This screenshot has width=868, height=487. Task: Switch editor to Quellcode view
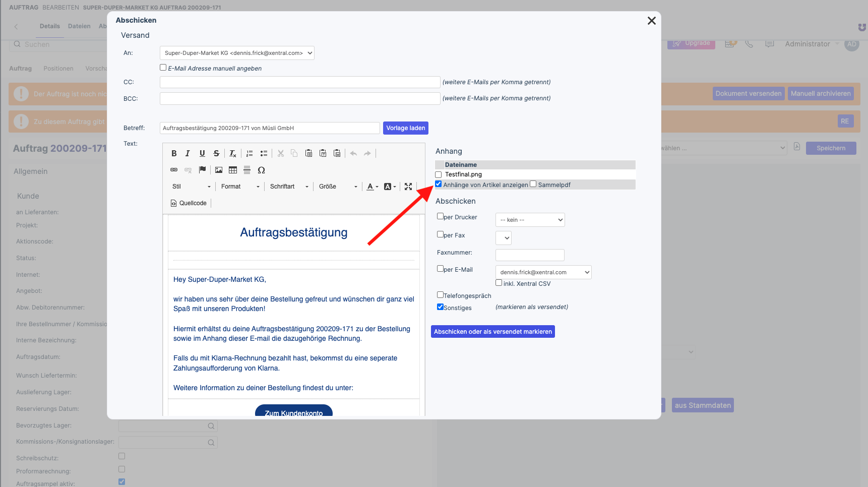pyautogui.click(x=189, y=203)
